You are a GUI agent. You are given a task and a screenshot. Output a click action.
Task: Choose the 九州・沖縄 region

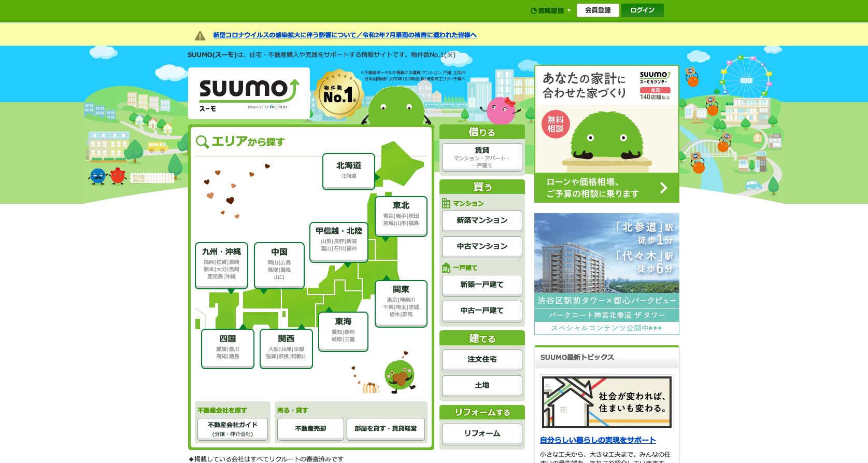coord(221,264)
